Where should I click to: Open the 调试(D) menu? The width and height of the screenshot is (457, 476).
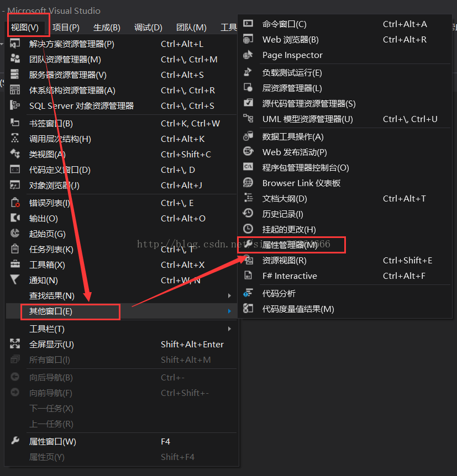(x=148, y=28)
